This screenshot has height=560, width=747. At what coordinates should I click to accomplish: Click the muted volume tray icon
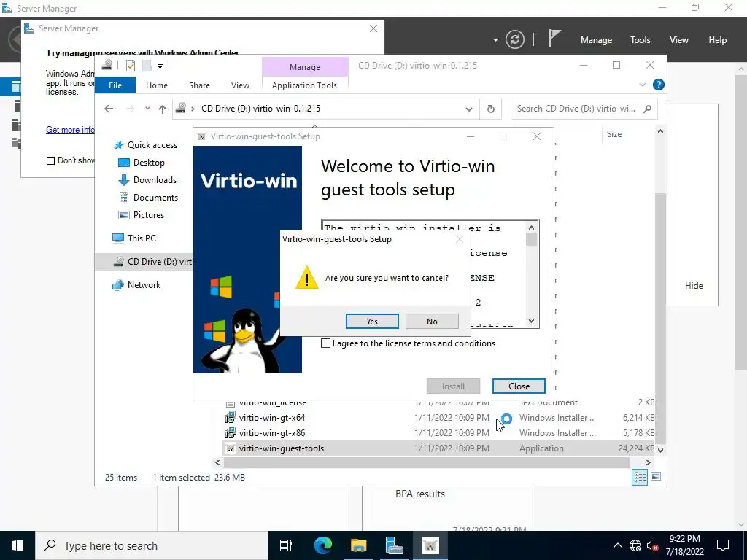(x=652, y=545)
